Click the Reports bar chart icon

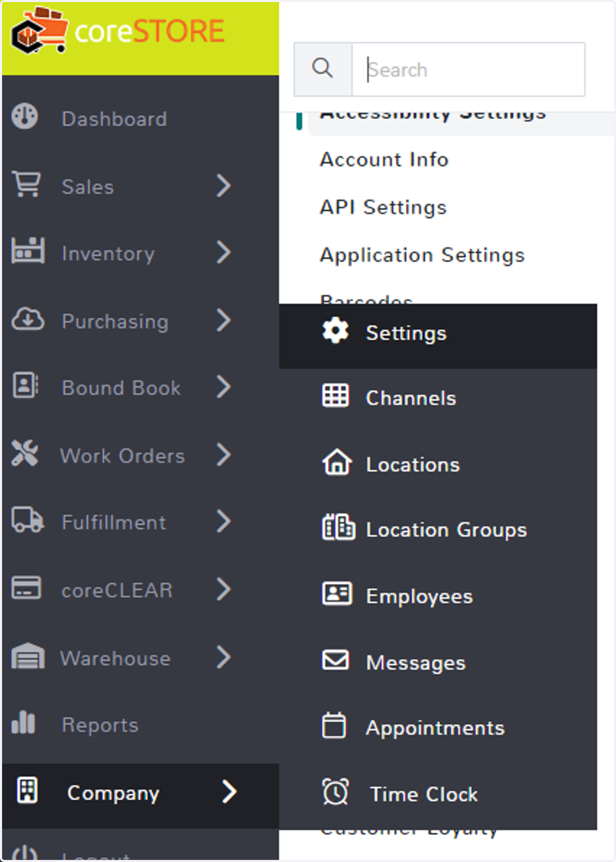point(23,722)
